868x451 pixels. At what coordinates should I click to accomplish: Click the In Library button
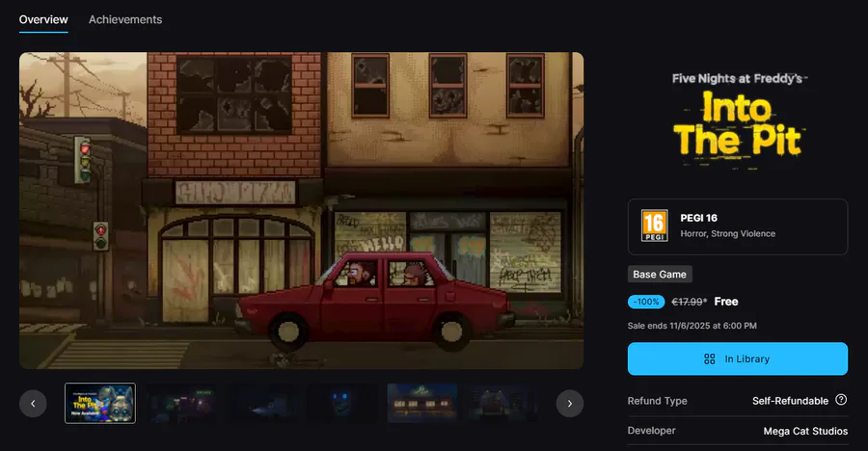point(738,358)
